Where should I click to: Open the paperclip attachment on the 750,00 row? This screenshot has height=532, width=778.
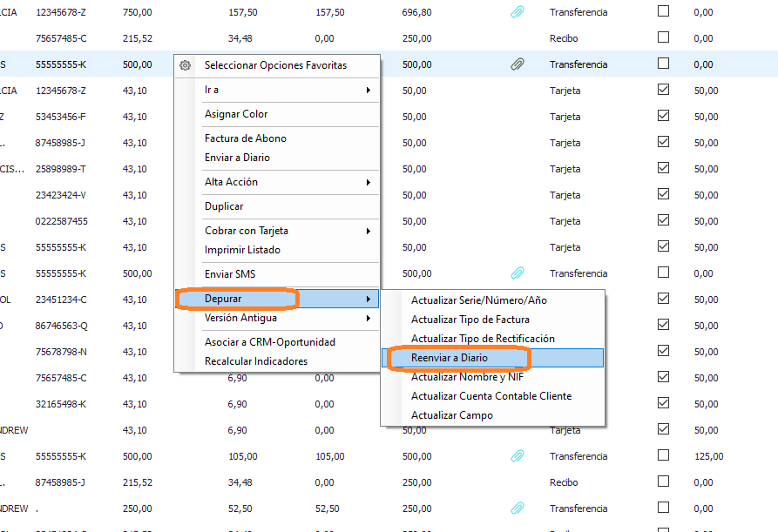click(517, 12)
